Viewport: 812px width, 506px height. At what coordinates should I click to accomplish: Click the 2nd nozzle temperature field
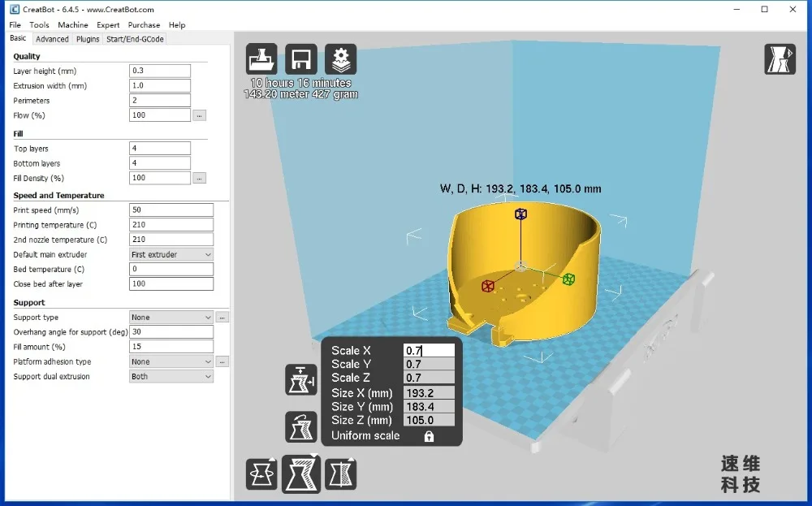coord(171,240)
